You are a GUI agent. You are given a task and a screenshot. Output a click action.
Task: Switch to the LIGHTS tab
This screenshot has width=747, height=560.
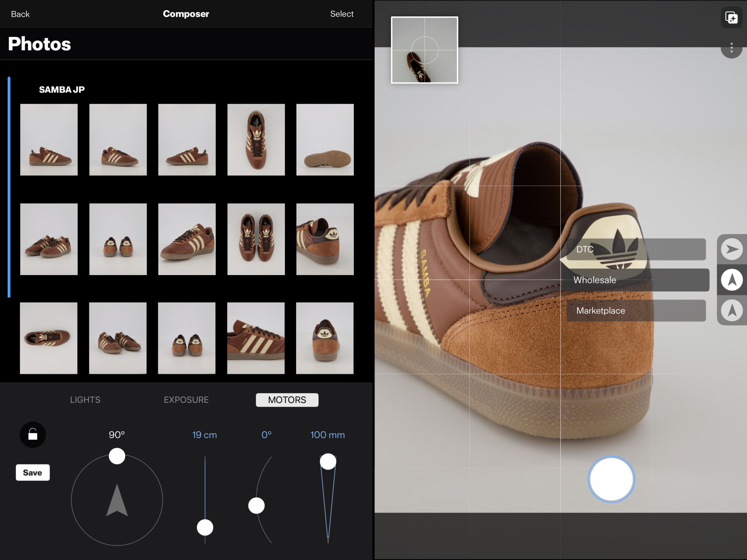click(85, 400)
